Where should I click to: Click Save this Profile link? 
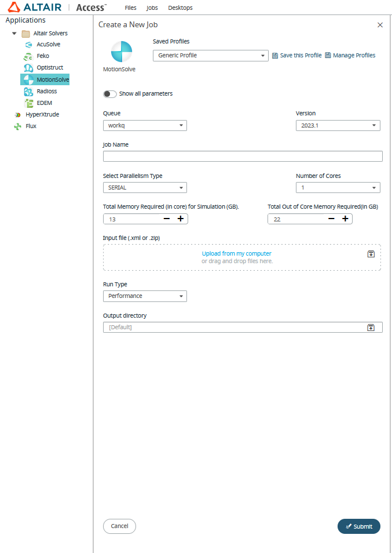tap(301, 56)
